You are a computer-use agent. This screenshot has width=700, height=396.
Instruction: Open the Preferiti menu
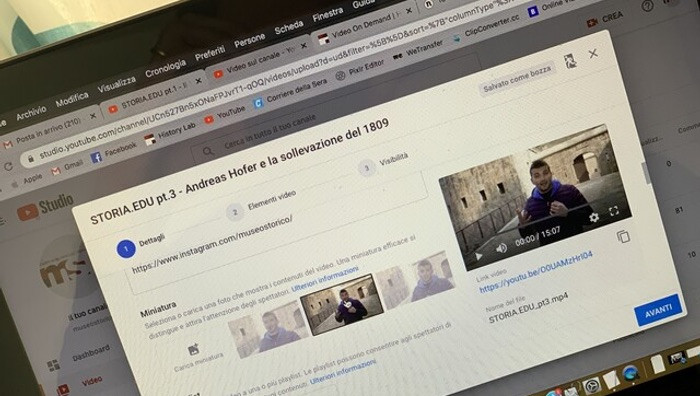(x=210, y=54)
